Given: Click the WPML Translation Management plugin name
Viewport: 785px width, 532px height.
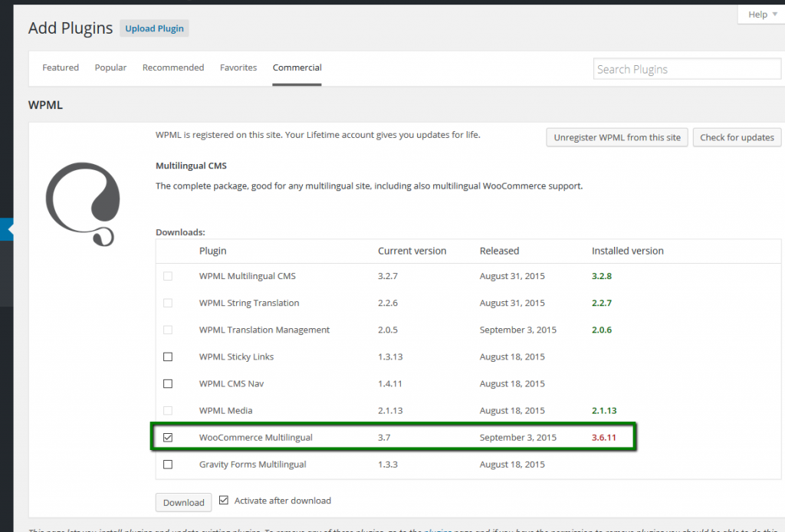Looking at the screenshot, I should click(x=264, y=330).
